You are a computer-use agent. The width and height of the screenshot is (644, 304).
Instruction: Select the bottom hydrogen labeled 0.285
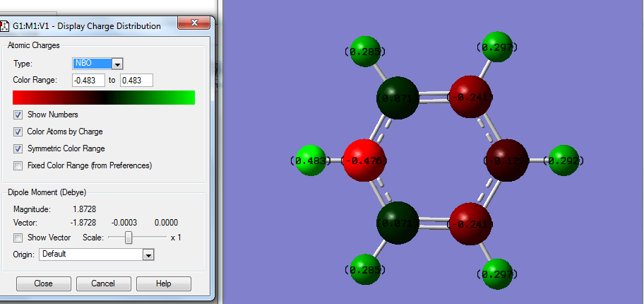[365, 269]
